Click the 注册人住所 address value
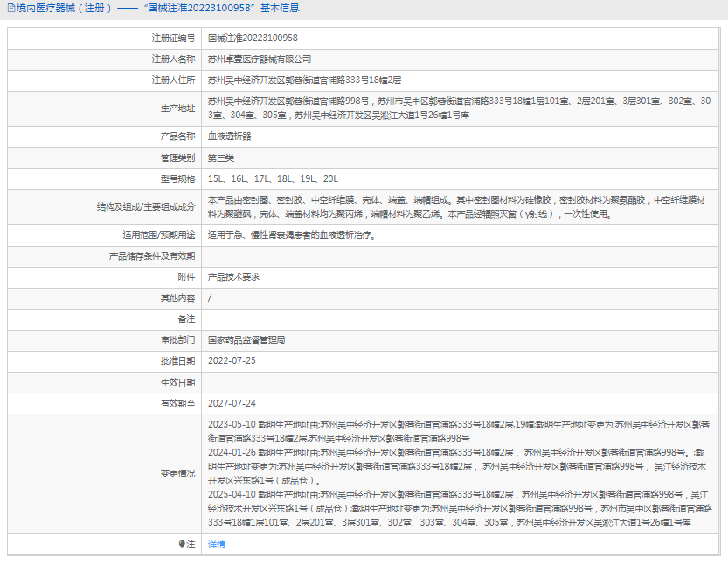This screenshot has width=728, height=564. [x=304, y=80]
